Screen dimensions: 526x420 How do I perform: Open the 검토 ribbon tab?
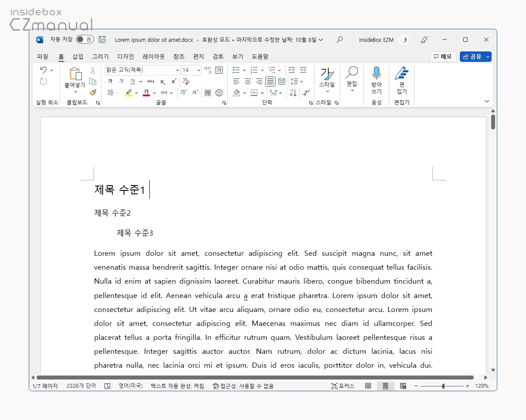tap(218, 56)
